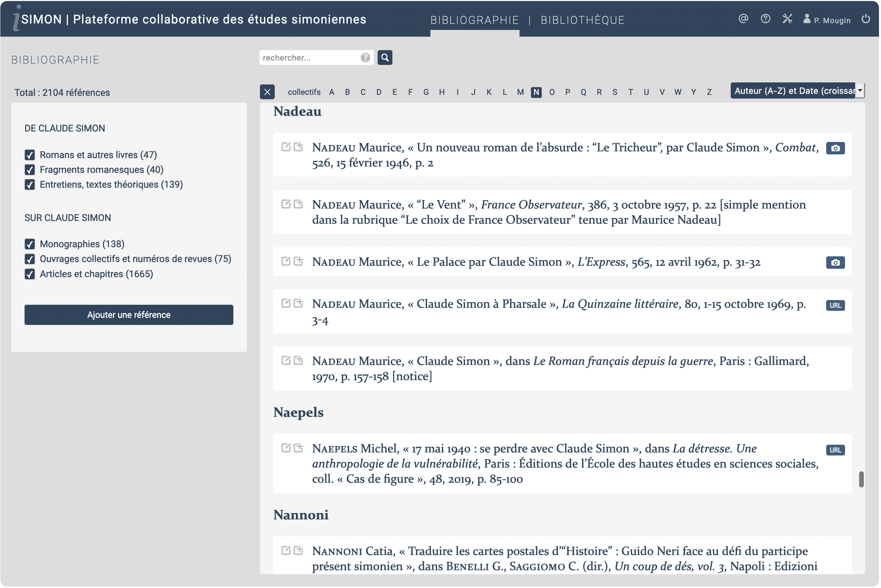
Task: Switch to the BIBLIOTHÈQUE tab
Action: pyautogui.click(x=583, y=20)
